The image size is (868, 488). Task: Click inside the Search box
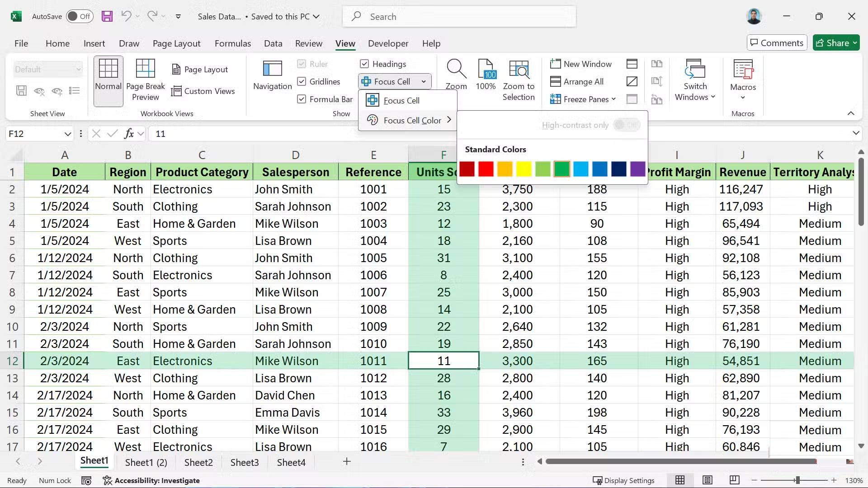click(x=459, y=16)
